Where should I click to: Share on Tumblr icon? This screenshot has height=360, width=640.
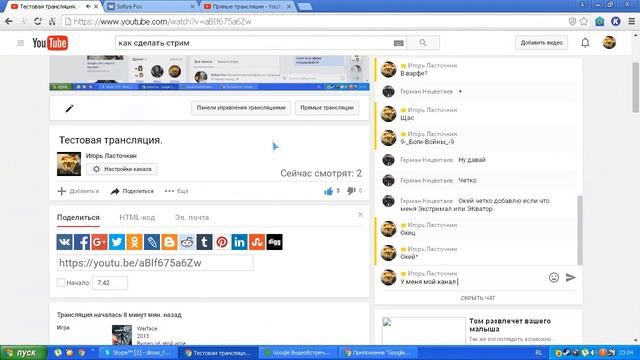(204, 242)
